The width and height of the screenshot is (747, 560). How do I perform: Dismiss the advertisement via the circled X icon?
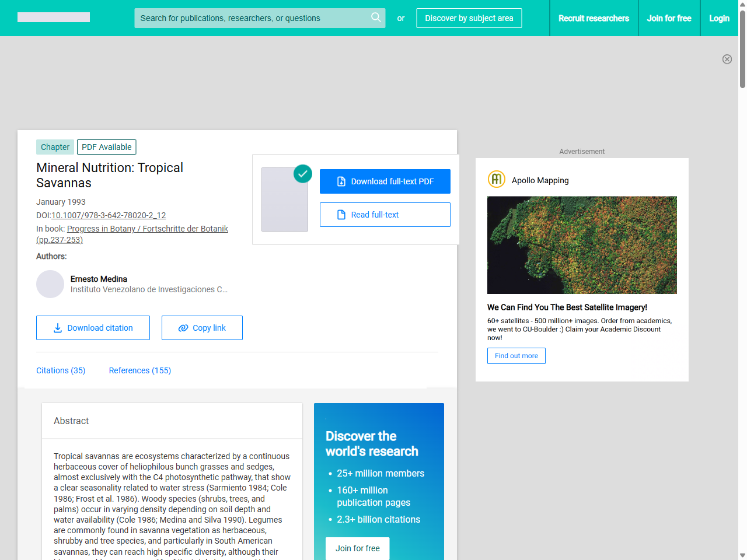click(x=727, y=59)
